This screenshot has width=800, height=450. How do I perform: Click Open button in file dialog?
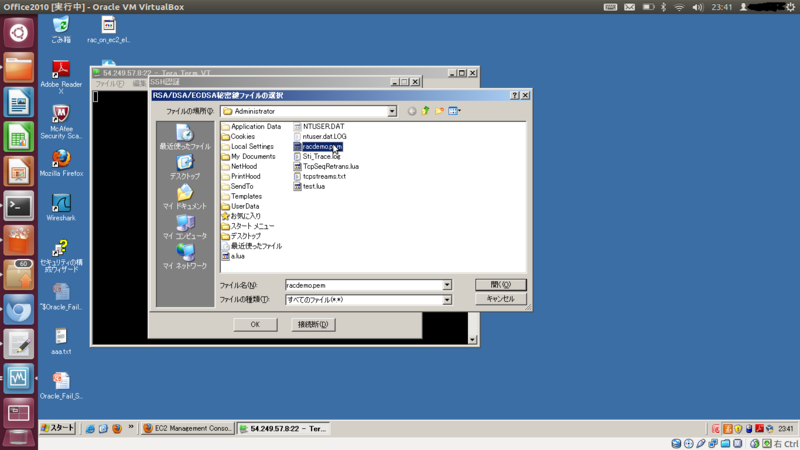click(501, 285)
